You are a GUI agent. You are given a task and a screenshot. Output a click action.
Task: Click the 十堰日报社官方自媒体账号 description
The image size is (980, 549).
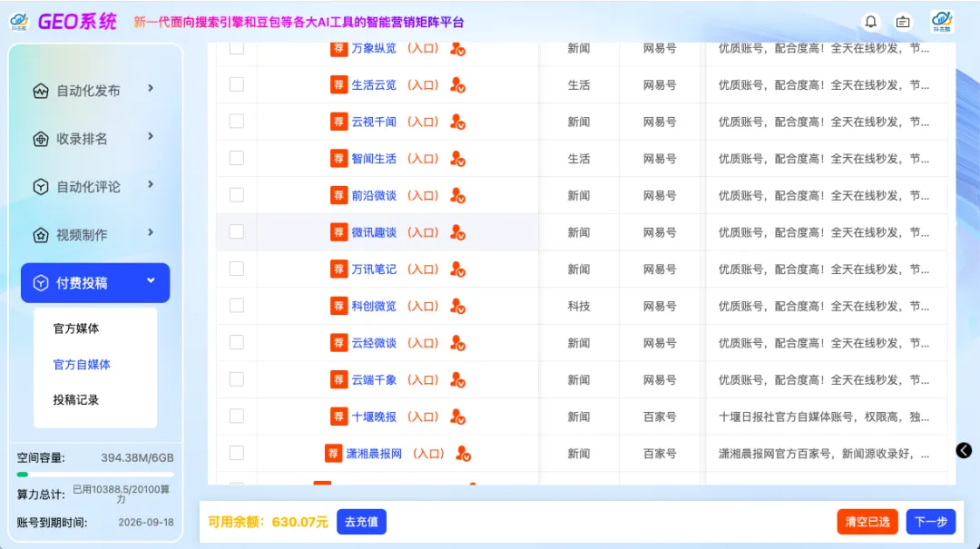click(x=824, y=417)
